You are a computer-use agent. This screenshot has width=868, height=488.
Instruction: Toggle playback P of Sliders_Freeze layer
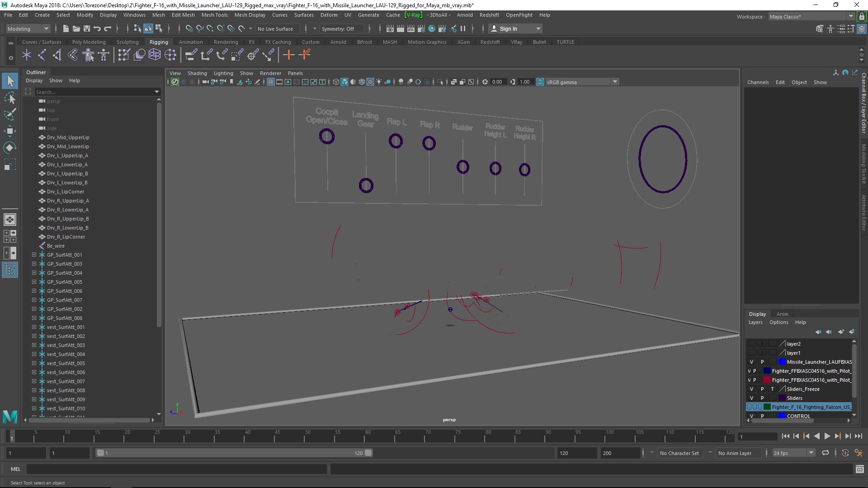(x=762, y=389)
